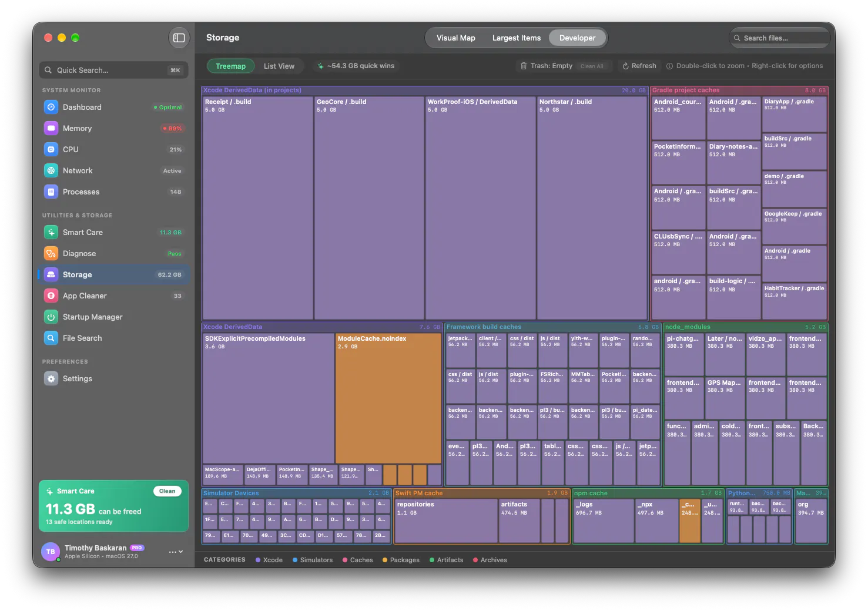
Task: Select the WorkProof-iOS / DerivedData block
Action: pyautogui.click(x=481, y=208)
